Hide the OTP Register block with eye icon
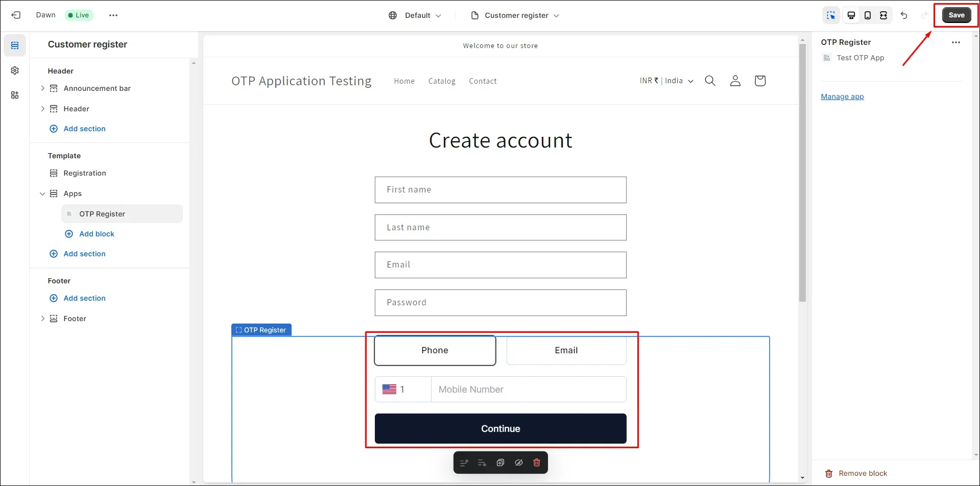The height and width of the screenshot is (486, 980). [x=519, y=463]
